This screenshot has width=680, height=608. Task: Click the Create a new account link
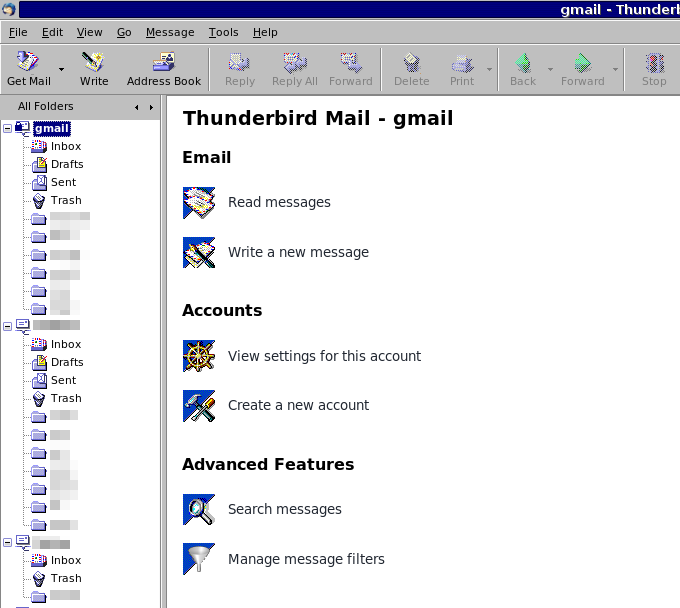tap(298, 405)
